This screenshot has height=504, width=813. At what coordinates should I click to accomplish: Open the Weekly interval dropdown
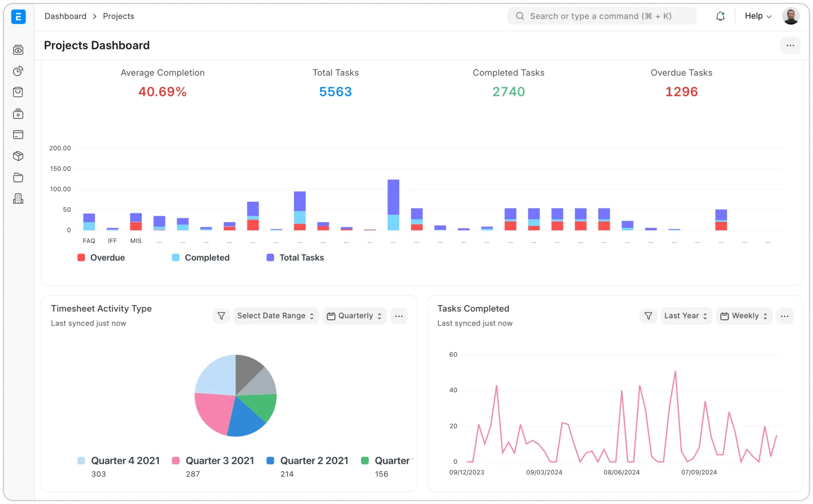coord(743,316)
